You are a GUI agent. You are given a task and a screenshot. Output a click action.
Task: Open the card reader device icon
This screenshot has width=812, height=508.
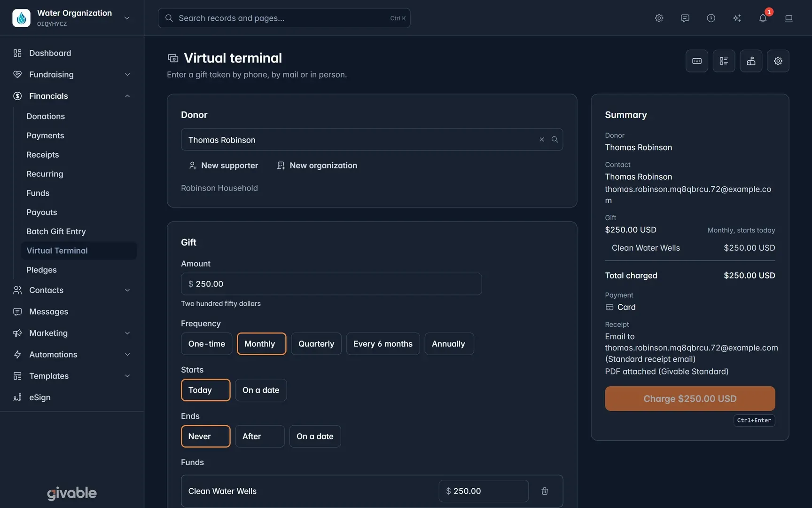point(751,61)
